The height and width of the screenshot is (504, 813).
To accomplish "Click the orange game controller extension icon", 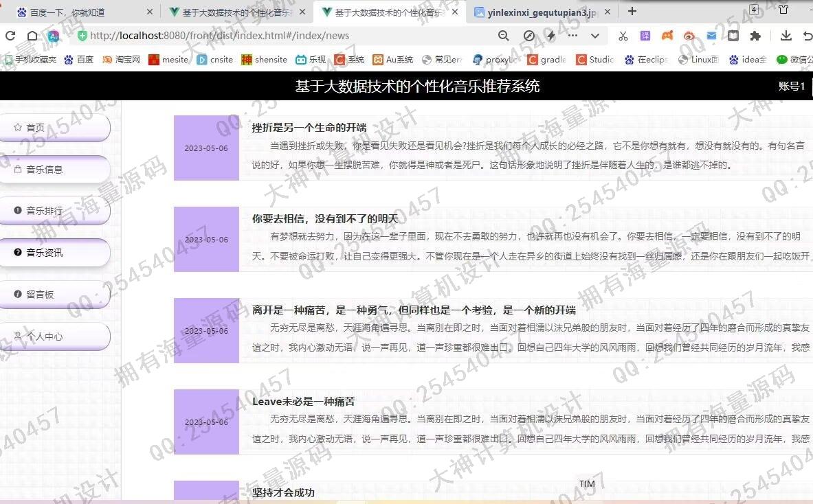I will tap(667, 36).
